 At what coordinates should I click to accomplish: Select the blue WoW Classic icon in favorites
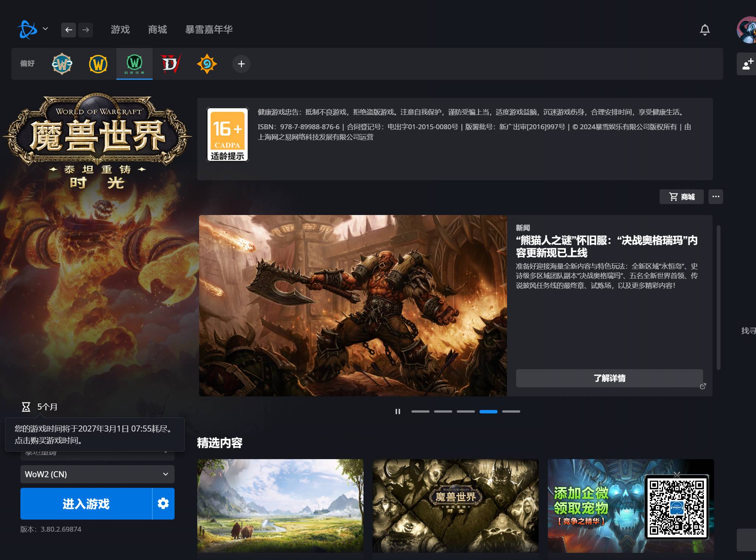click(x=62, y=64)
